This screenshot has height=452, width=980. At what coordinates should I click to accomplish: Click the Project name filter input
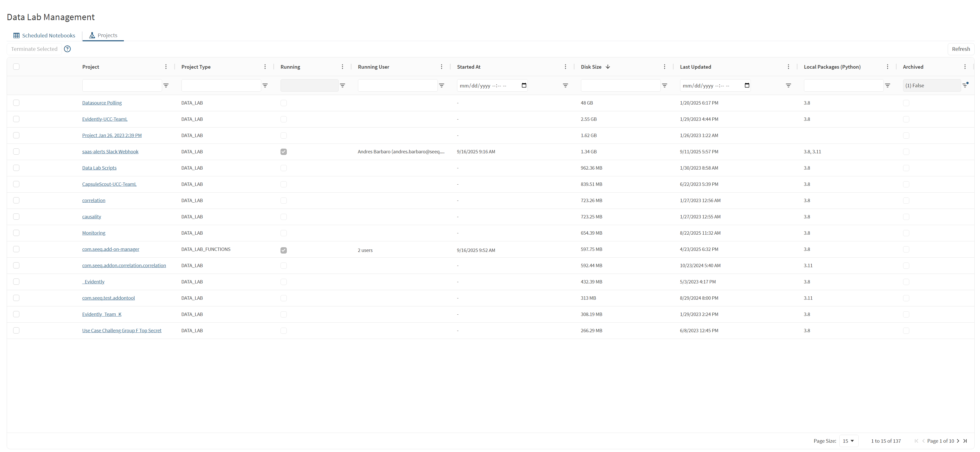122,86
